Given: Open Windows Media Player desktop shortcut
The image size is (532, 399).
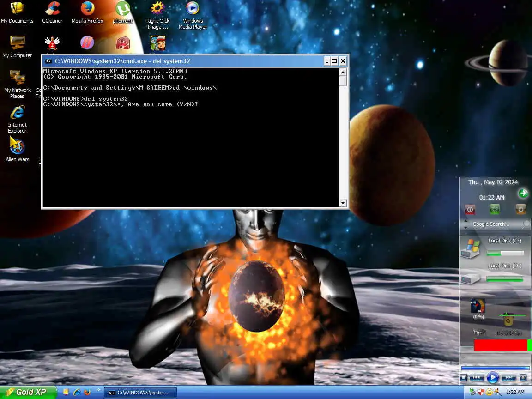Looking at the screenshot, I should pos(193,15).
